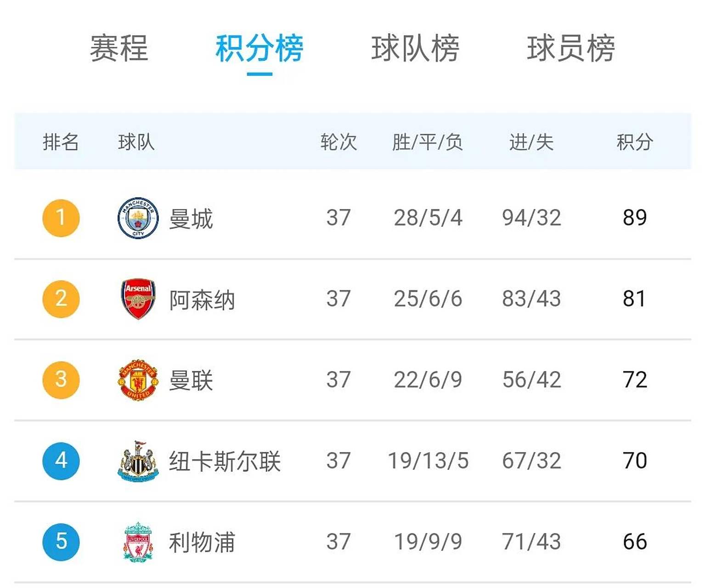
Task: Click the team name 纽卡斯尔联
Action: pyautogui.click(x=225, y=461)
